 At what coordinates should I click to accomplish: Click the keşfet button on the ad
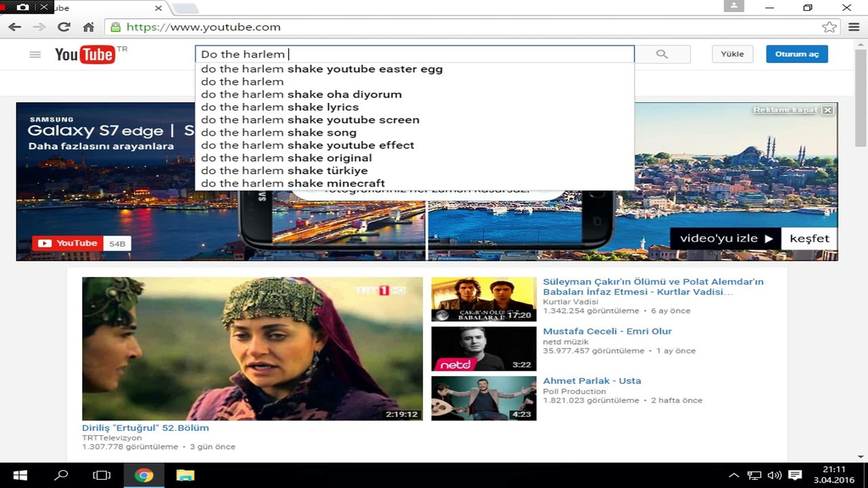[809, 239]
